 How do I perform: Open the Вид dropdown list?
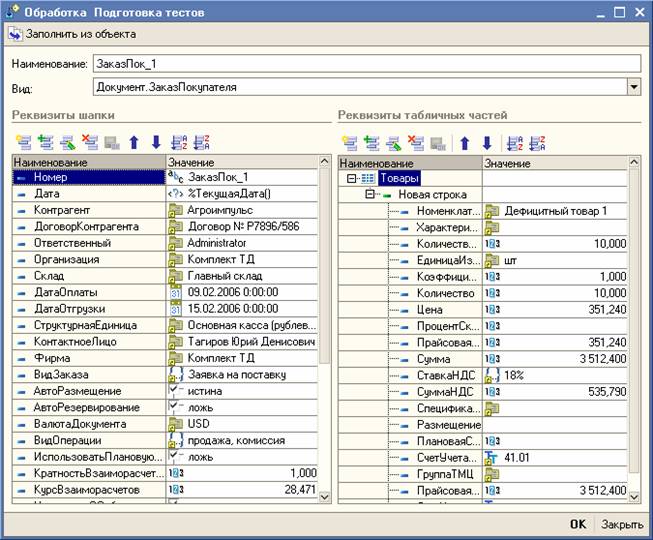point(634,87)
